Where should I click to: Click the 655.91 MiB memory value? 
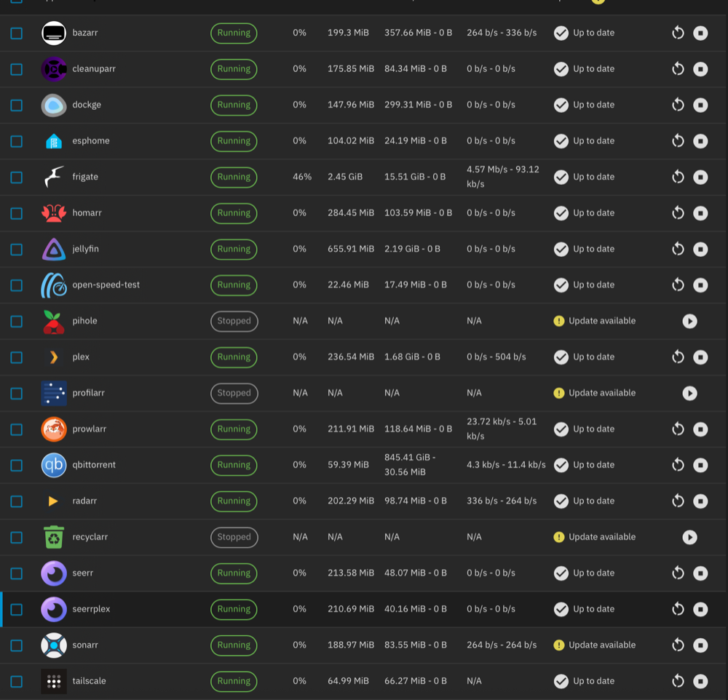point(351,249)
